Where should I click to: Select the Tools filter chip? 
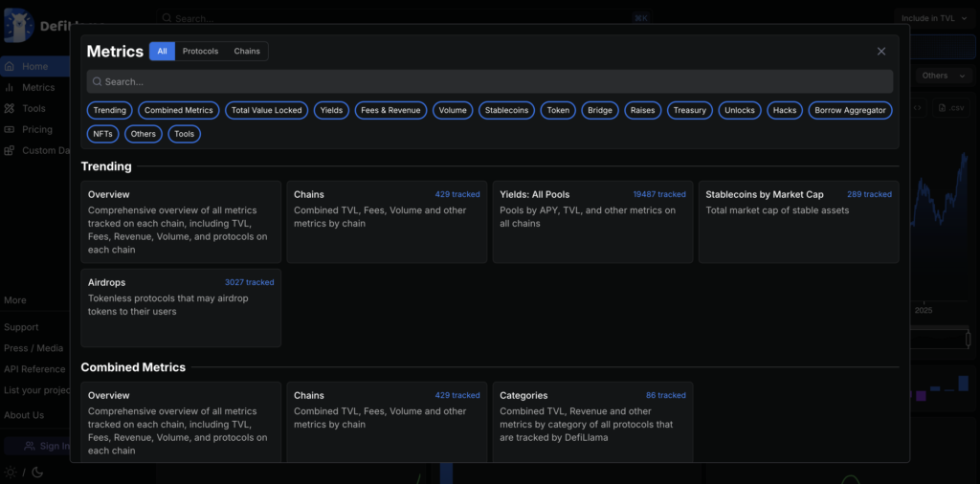point(185,134)
